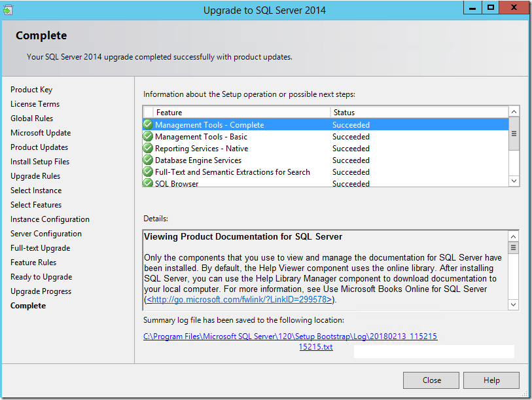Viewport: 532px width, 400px height.
Task: Click the Details box scrollbar thumb
Action: [513, 247]
